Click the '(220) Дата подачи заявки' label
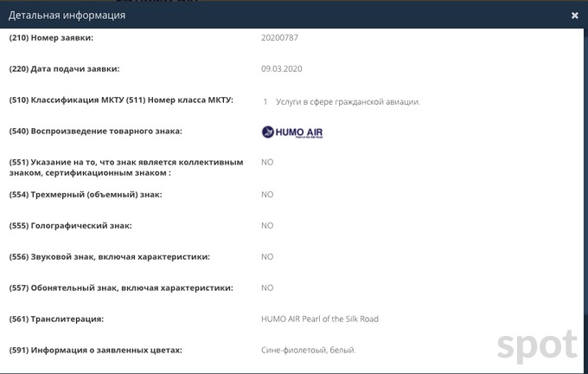 pyautogui.click(x=76, y=68)
